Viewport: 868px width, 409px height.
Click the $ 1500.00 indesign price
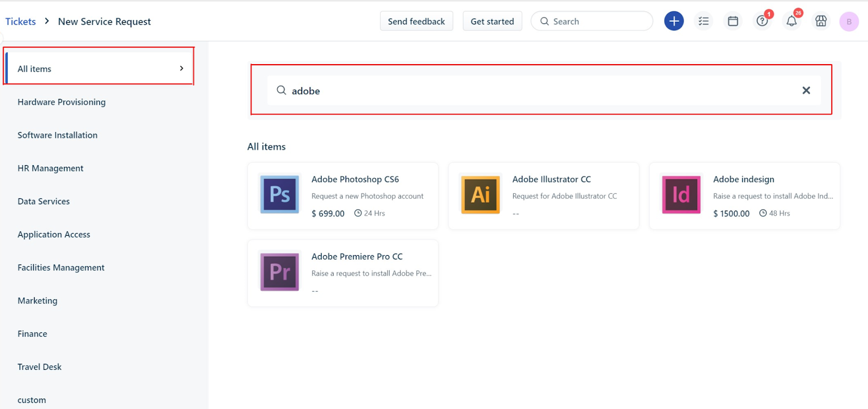731,213
